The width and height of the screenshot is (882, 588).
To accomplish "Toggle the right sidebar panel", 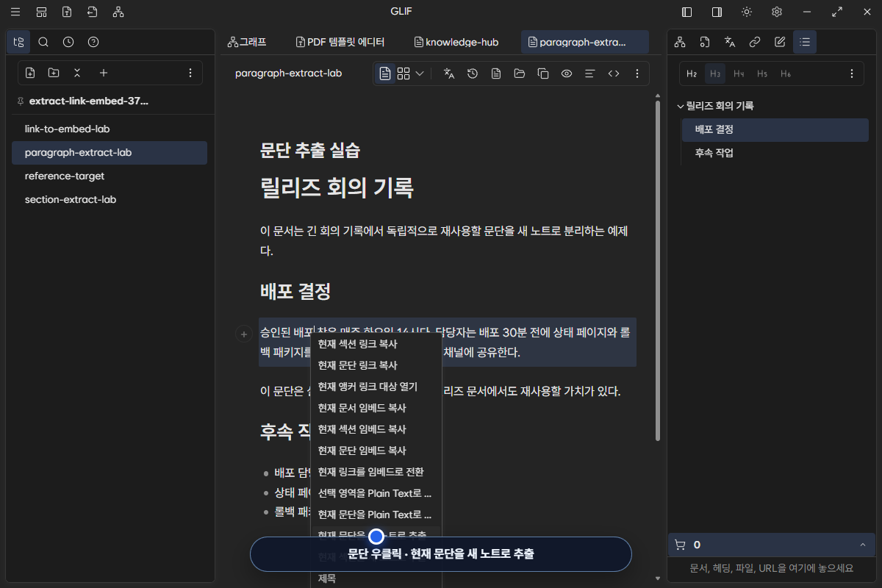I will coord(717,12).
